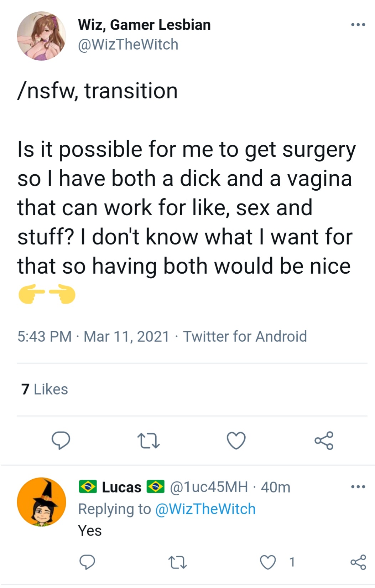Screen dimensions: 375x588
Task: Like Lucas's reply
Action: click(268, 562)
